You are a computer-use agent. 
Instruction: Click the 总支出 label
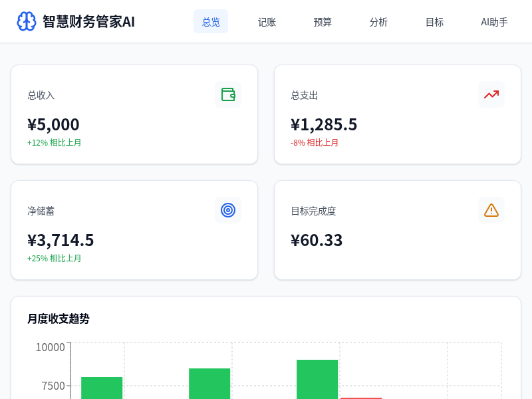click(305, 95)
